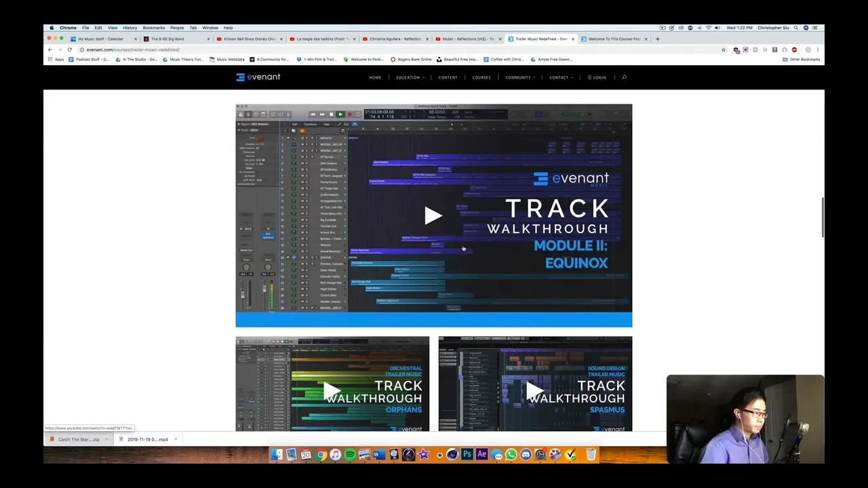Open the File menu
This screenshot has width=868, height=488.
pyautogui.click(x=85, y=28)
